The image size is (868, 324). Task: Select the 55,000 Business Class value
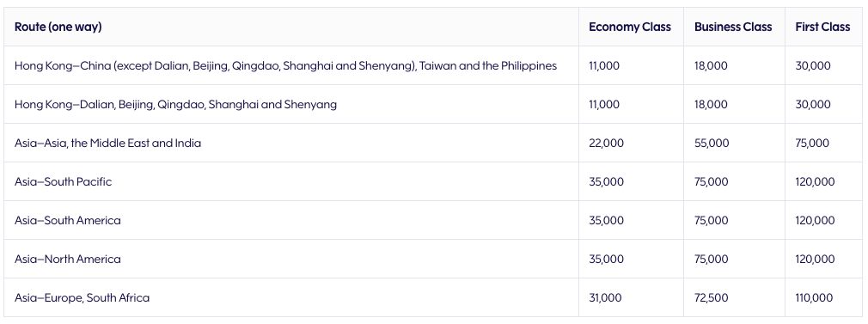coord(712,143)
